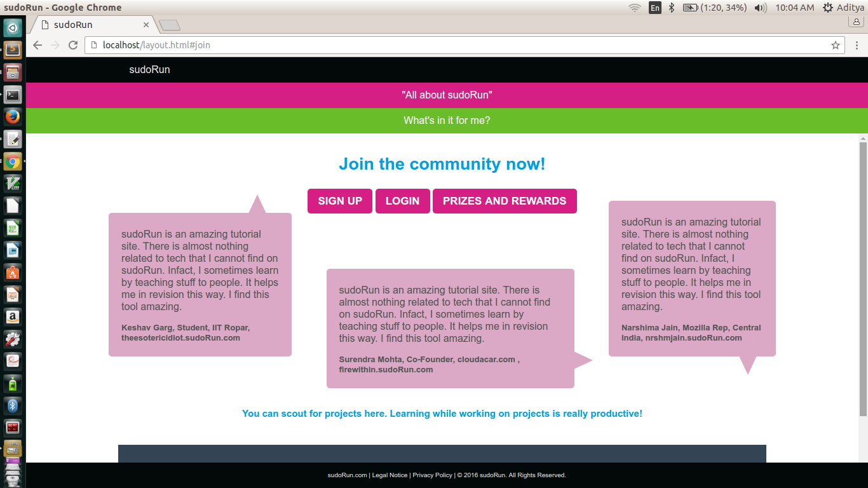Click the "Join the community now!" heading

point(442,164)
